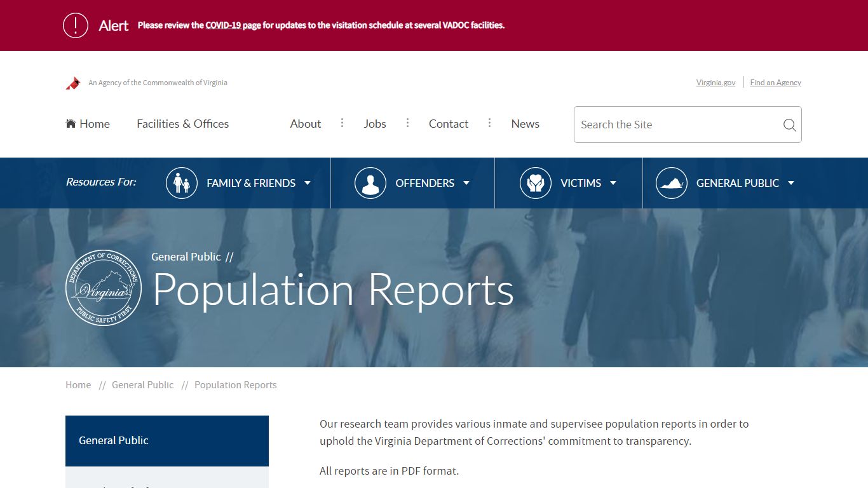Viewport: 868px width, 488px height.
Task: Expand the Family & Friends dropdown arrow
Action: point(308,183)
